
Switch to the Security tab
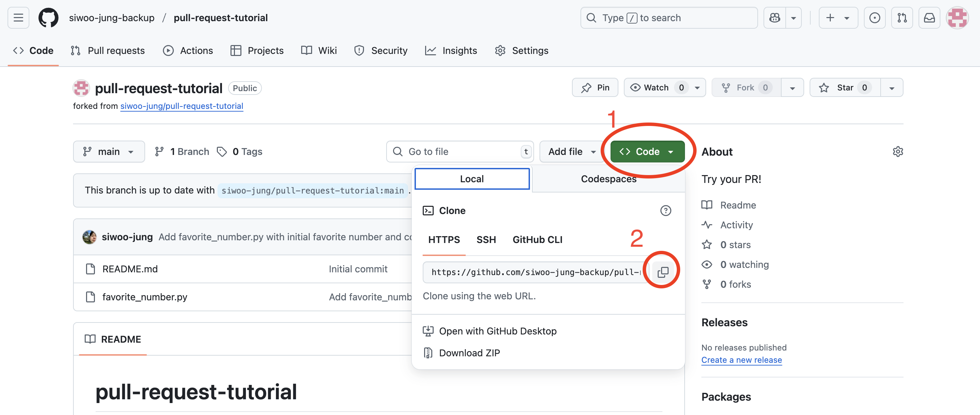tap(381, 51)
